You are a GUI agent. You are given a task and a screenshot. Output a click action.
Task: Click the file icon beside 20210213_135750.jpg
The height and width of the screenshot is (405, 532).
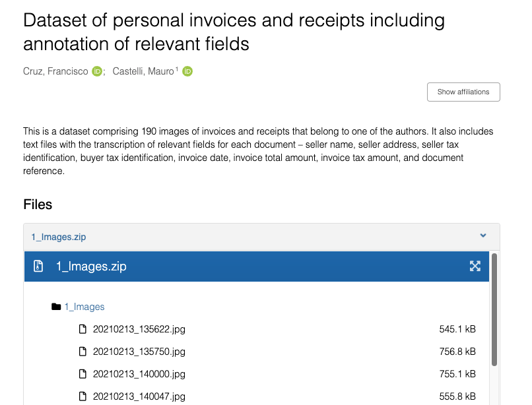[83, 352]
